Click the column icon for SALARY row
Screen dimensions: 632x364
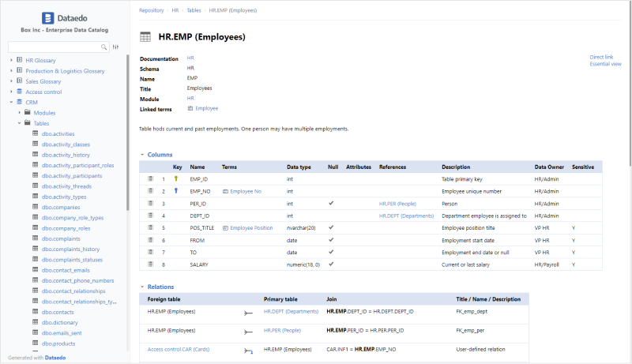pos(151,264)
